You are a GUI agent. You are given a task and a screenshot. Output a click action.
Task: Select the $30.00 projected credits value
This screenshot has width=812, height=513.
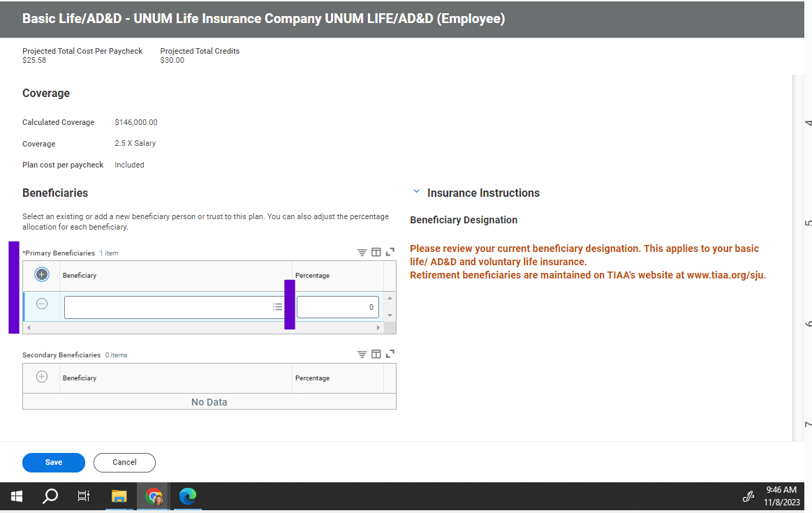(172, 60)
